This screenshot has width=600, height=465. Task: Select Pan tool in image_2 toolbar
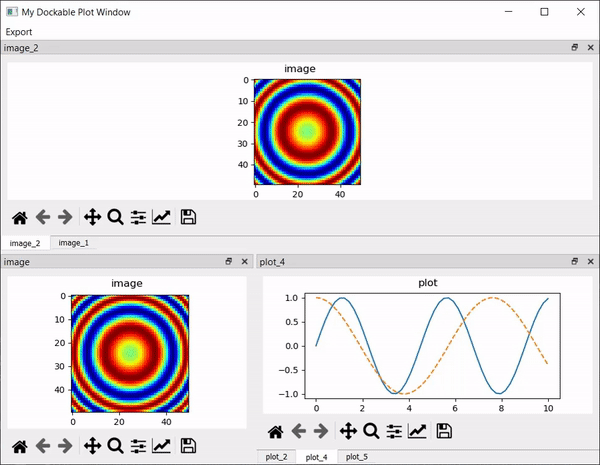(93, 217)
